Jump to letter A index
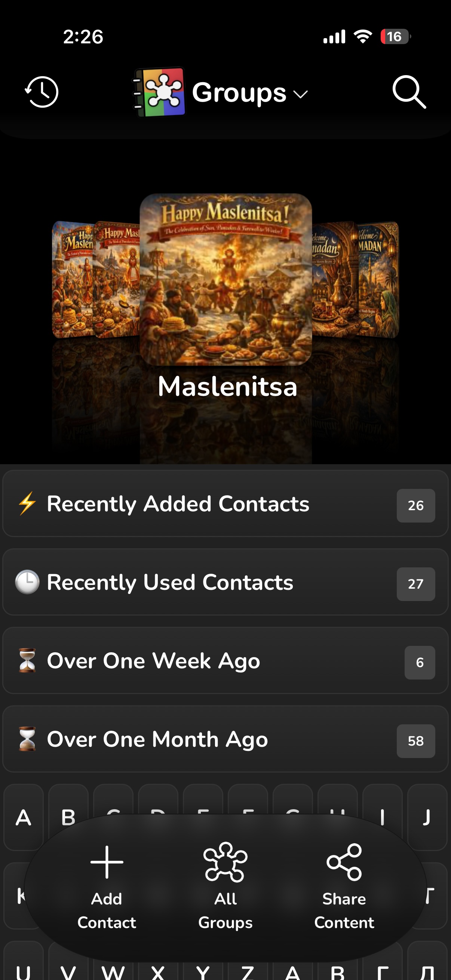The height and width of the screenshot is (980, 451). coord(24,817)
